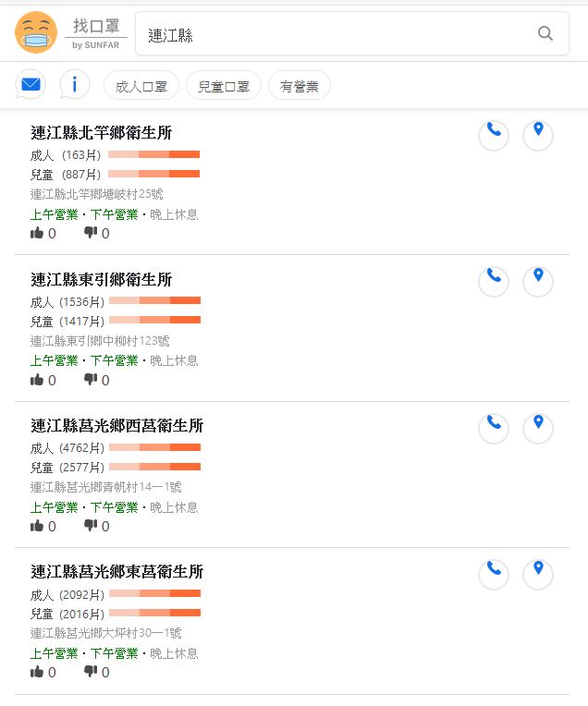This screenshot has width=588, height=706.
Task: Call 連江縣東引鄉衛生所 via phone icon
Action: point(494,280)
